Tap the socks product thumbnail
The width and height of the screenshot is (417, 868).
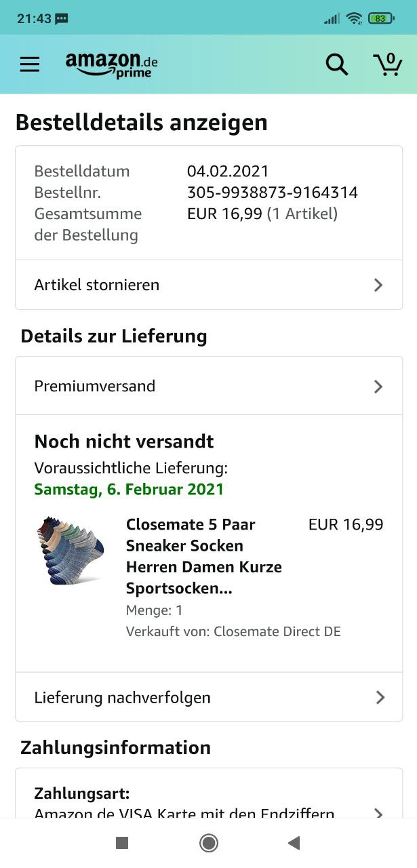[71, 551]
